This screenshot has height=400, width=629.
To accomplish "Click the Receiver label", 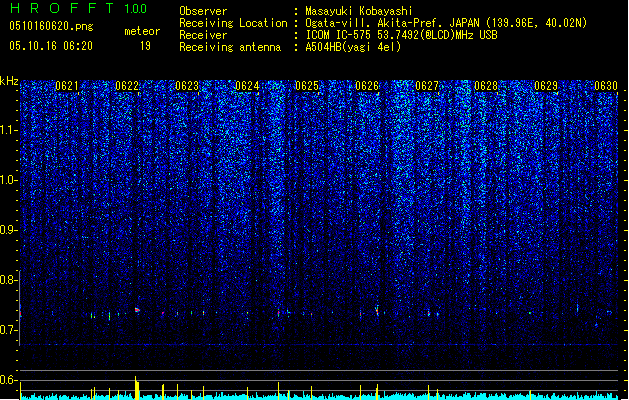I will coord(203,35).
